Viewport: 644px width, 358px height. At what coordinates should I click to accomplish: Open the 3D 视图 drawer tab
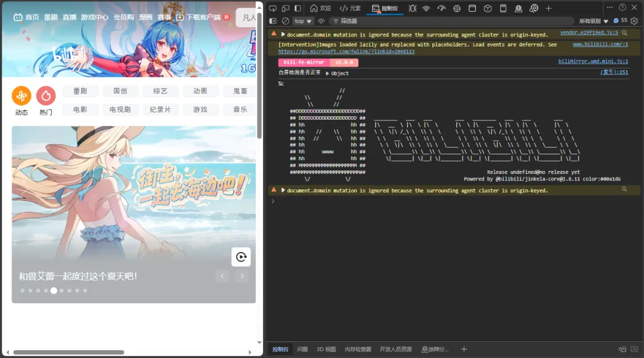click(x=326, y=350)
